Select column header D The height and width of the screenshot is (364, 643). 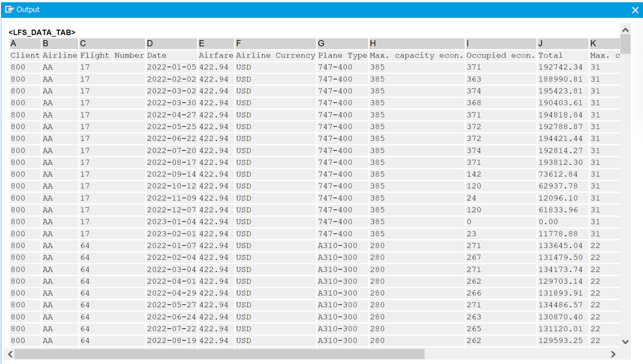(172, 43)
